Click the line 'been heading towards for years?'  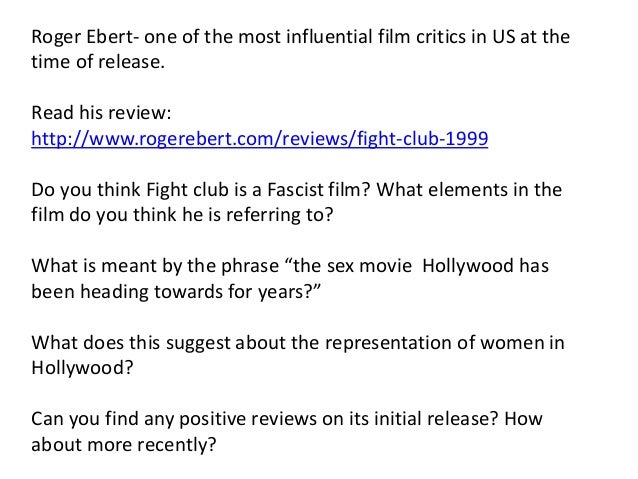coord(176,292)
